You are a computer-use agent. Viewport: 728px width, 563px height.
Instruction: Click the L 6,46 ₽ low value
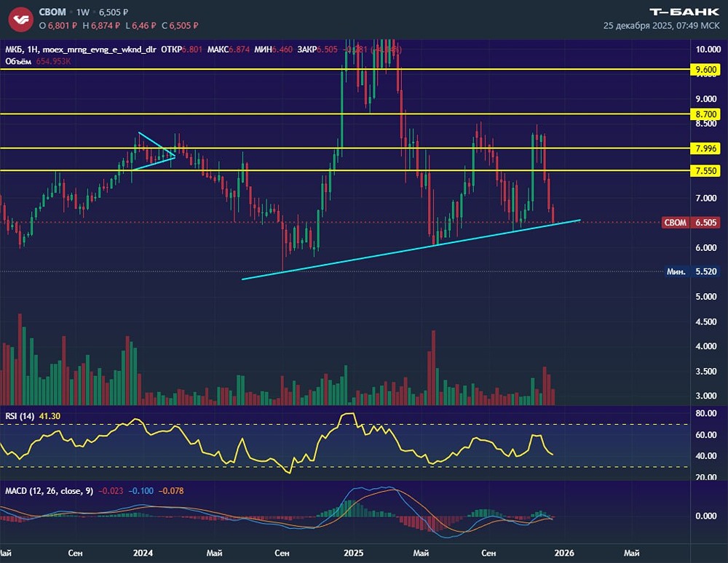pos(141,25)
